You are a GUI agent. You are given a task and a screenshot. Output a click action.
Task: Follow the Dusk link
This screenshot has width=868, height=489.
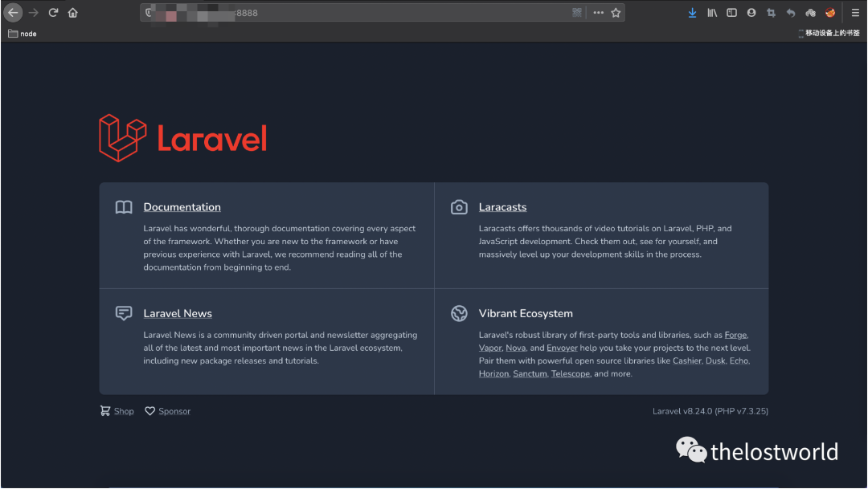(x=715, y=361)
